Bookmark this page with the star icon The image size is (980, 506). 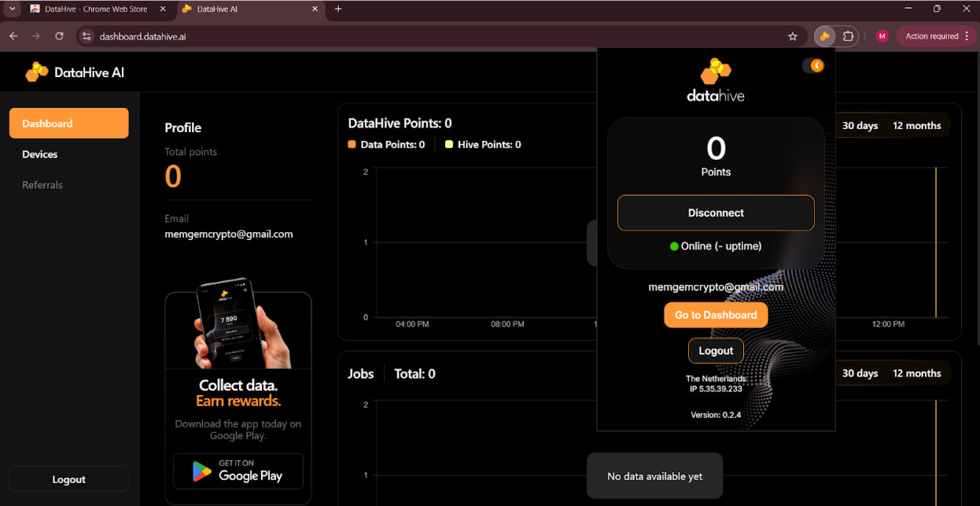click(x=792, y=36)
